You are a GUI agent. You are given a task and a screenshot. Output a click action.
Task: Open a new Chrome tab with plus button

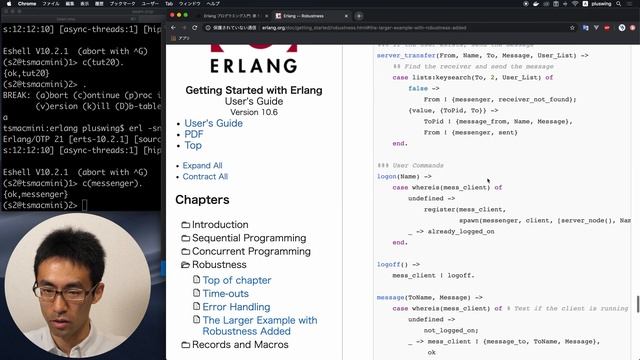[359, 16]
